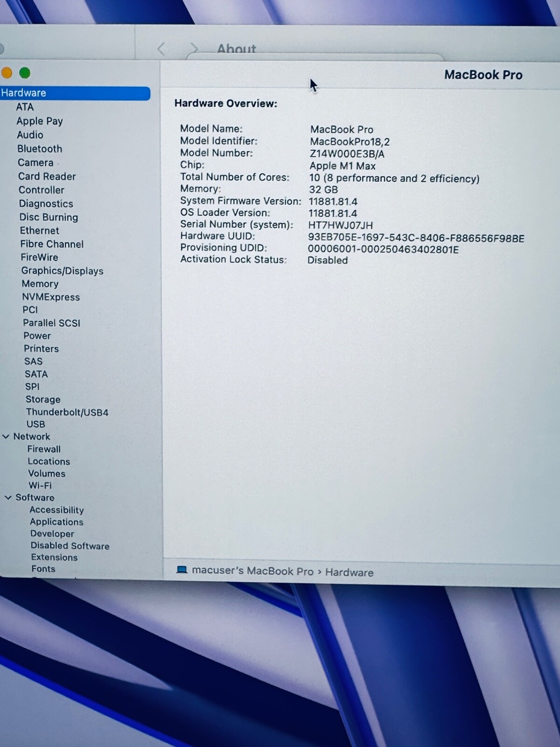Image resolution: width=560 pixels, height=747 pixels.
Task: Select the Hardware Overview heading
Action: [226, 104]
